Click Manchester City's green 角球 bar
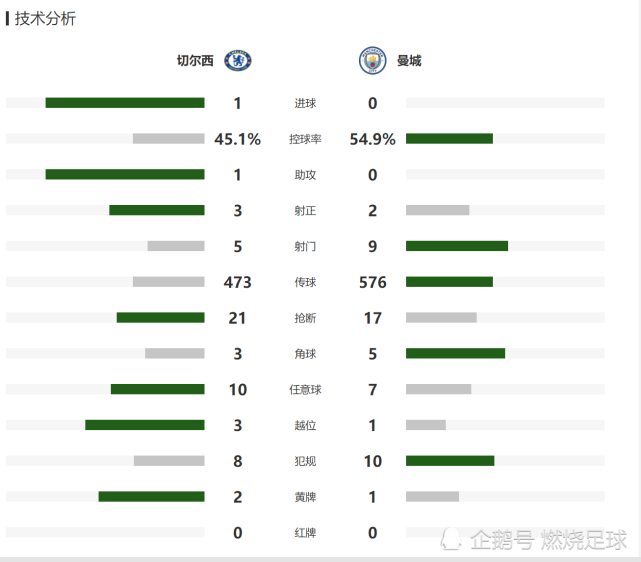This screenshot has height=562, width=641. coord(455,353)
